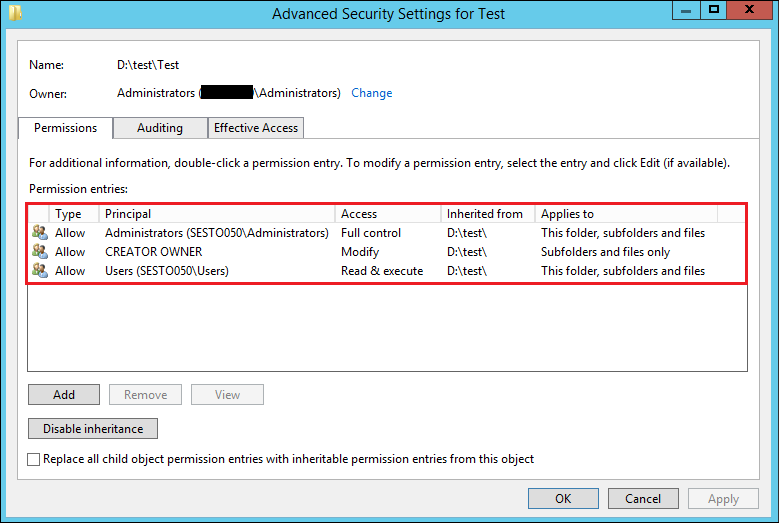779x523 pixels.
Task: Click the Inherited from column header
Action: coord(488,214)
